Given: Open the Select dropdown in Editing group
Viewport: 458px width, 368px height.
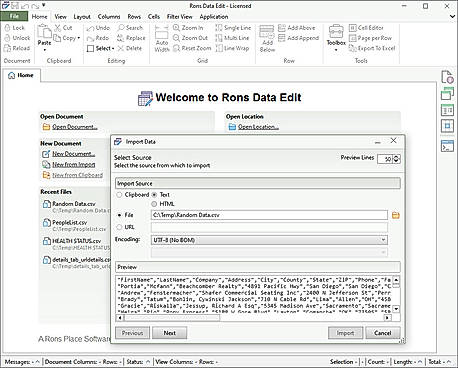Looking at the screenshot, I should 113,49.
